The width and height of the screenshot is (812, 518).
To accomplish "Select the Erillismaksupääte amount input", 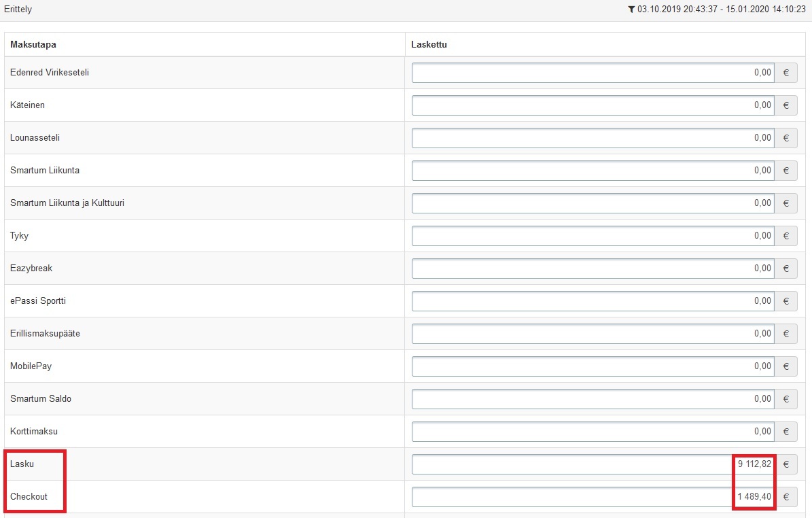I will [x=593, y=334].
